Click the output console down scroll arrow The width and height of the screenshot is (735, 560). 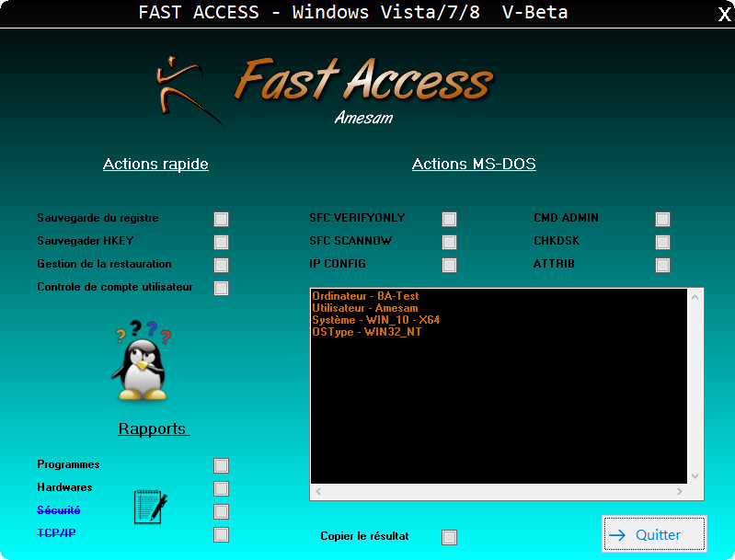(695, 475)
